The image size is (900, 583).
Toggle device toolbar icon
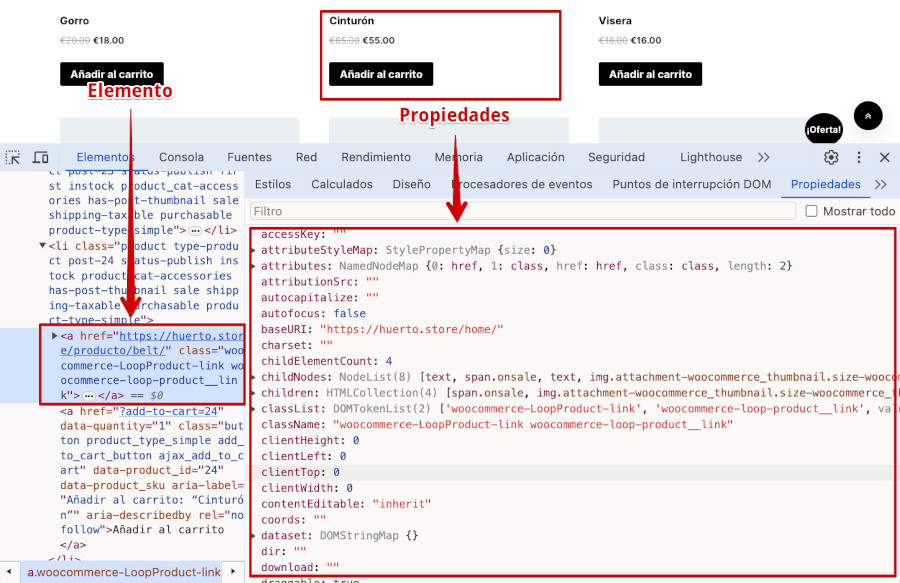[x=40, y=157]
